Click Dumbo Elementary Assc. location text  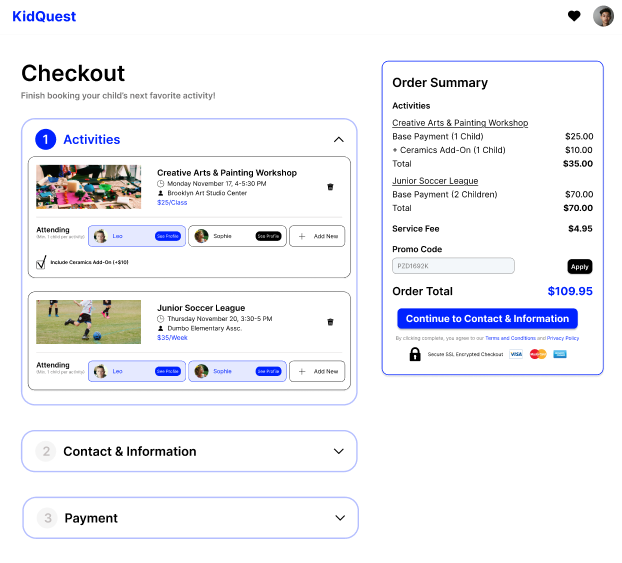point(204,328)
